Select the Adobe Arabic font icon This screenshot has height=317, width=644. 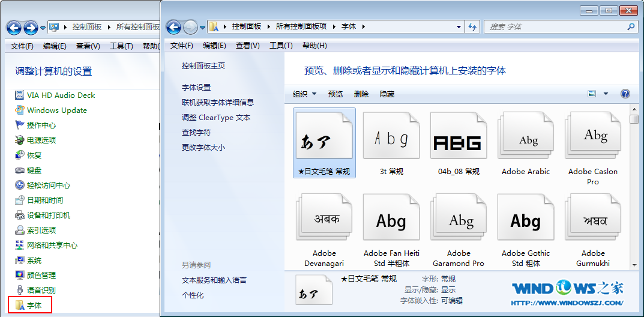[526, 142]
